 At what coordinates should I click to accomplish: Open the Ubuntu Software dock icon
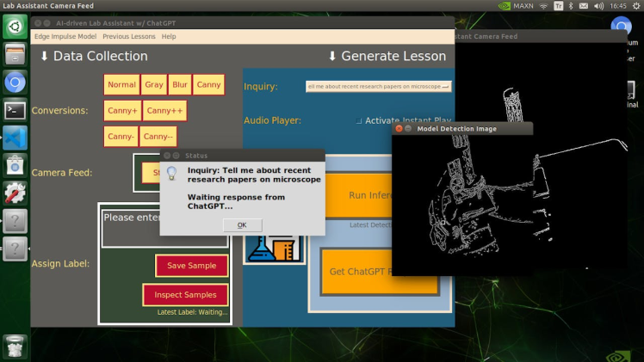click(15, 165)
